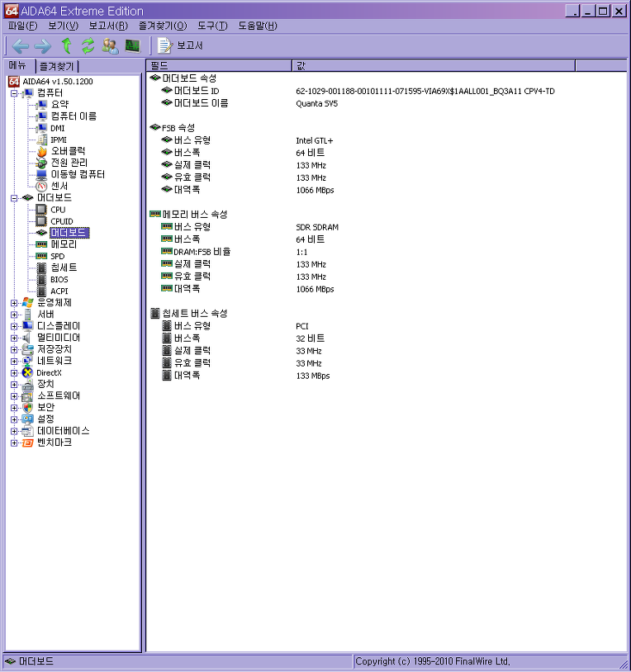Viewport: 631px width, 672px height.
Task: Click the 값 column header
Action: pos(434,66)
